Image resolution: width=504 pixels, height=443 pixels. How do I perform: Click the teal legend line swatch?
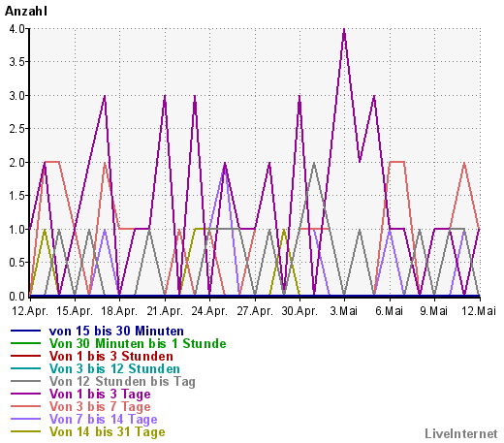click(26, 368)
